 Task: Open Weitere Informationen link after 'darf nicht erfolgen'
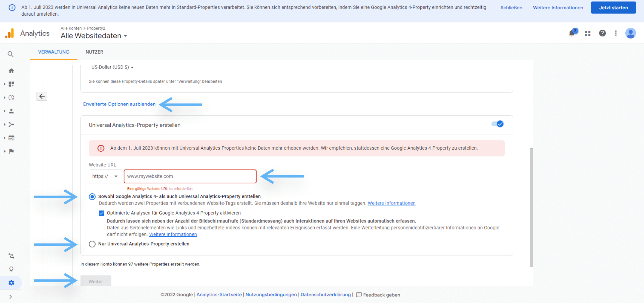173,234
